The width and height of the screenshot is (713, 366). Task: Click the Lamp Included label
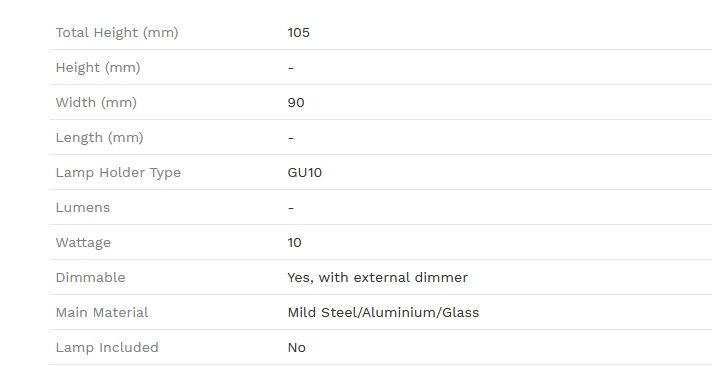click(x=107, y=348)
